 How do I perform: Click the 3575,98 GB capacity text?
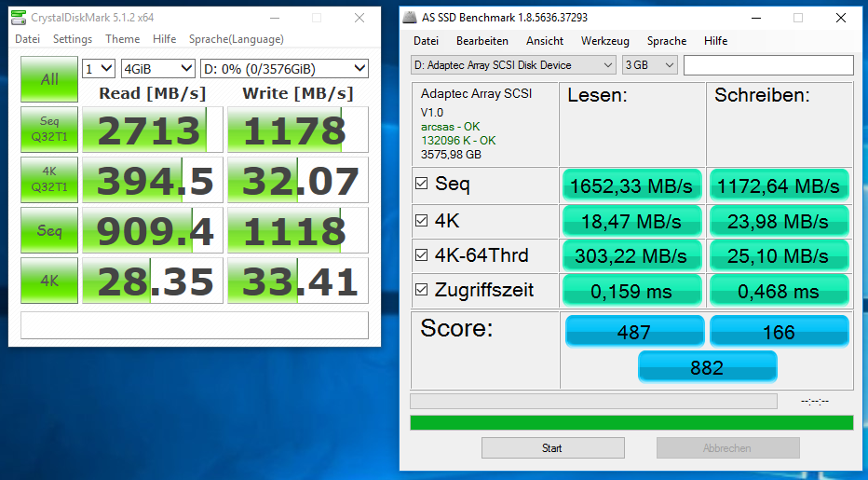(x=451, y=154)
